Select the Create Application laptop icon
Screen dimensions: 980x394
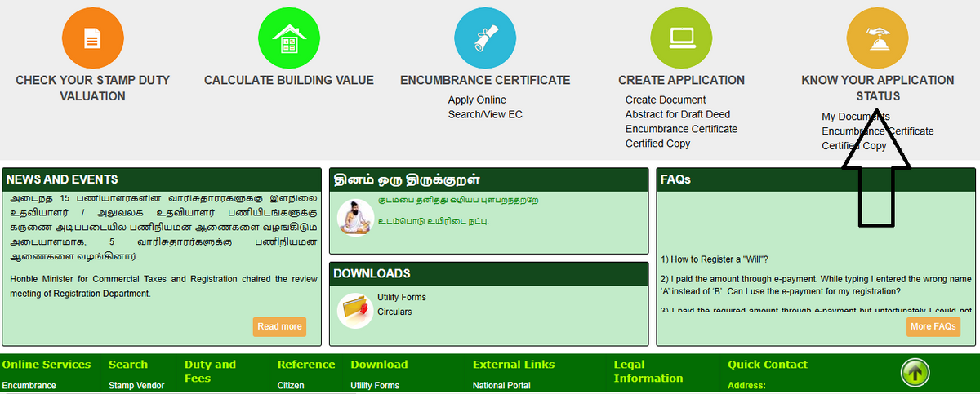coord(681,37)
